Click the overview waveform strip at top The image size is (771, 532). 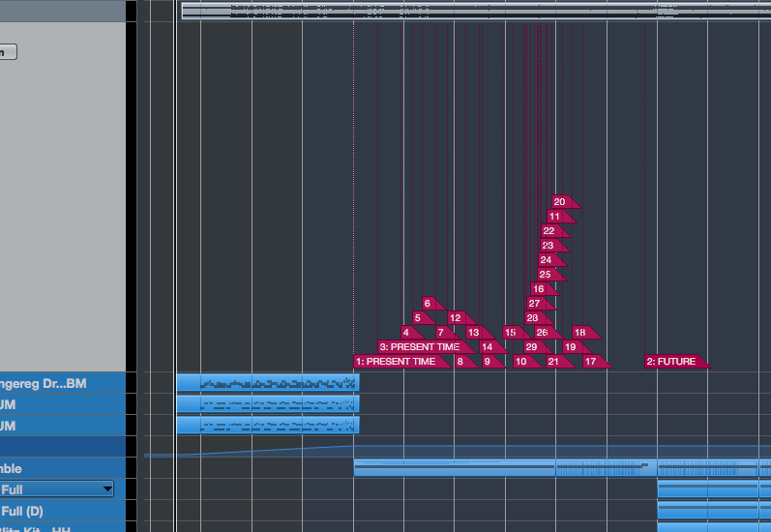(476, 11)
